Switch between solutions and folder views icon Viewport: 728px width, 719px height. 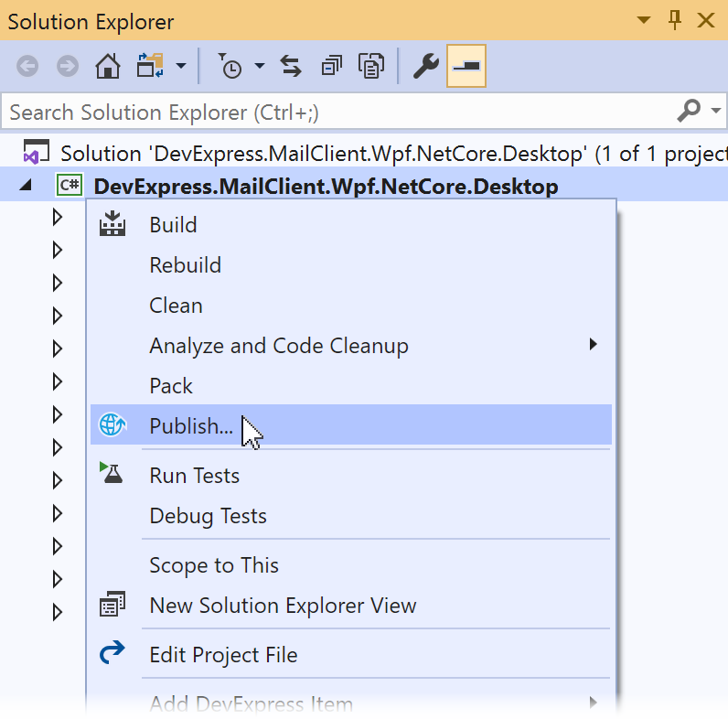pyautogui.click(x=150, y=66)
